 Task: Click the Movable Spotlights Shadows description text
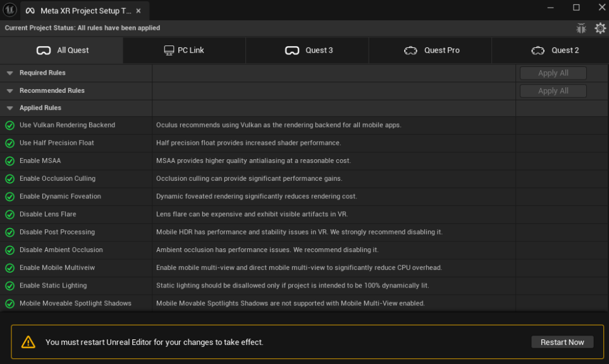click(x=290, y=303)
